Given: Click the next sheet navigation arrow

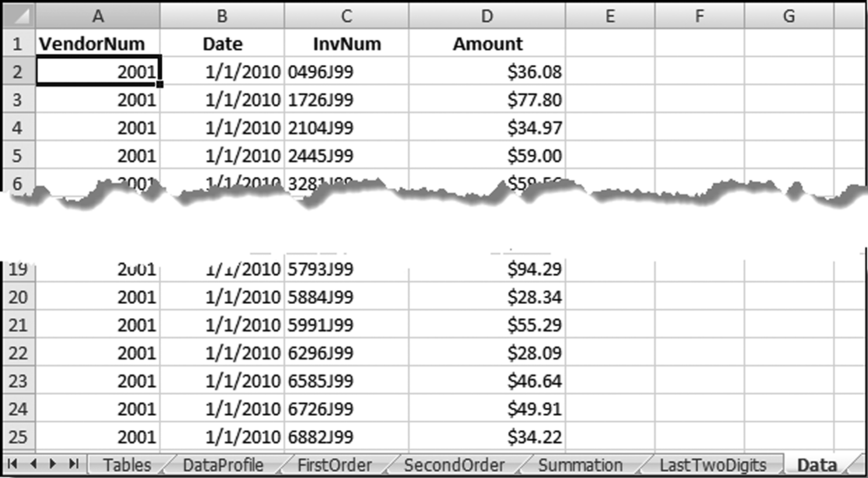Looking at the screenshot, I should point(53,464).
